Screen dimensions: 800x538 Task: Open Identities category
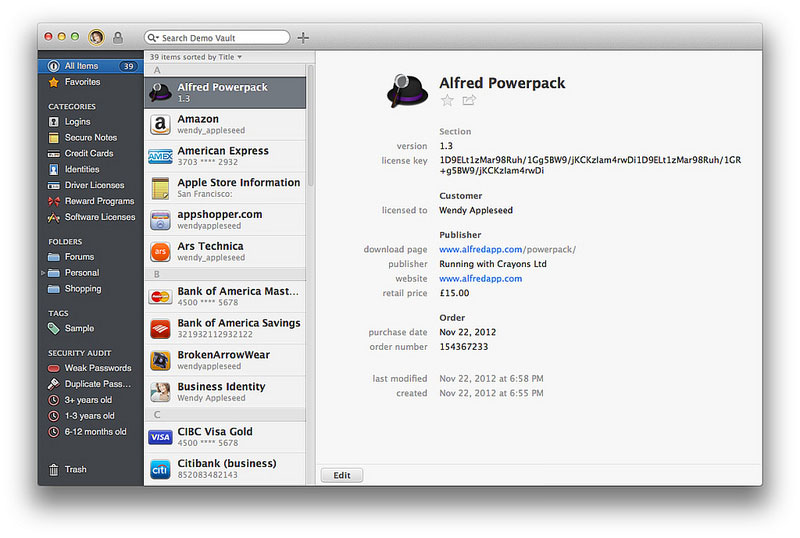(x=82, y=169)
